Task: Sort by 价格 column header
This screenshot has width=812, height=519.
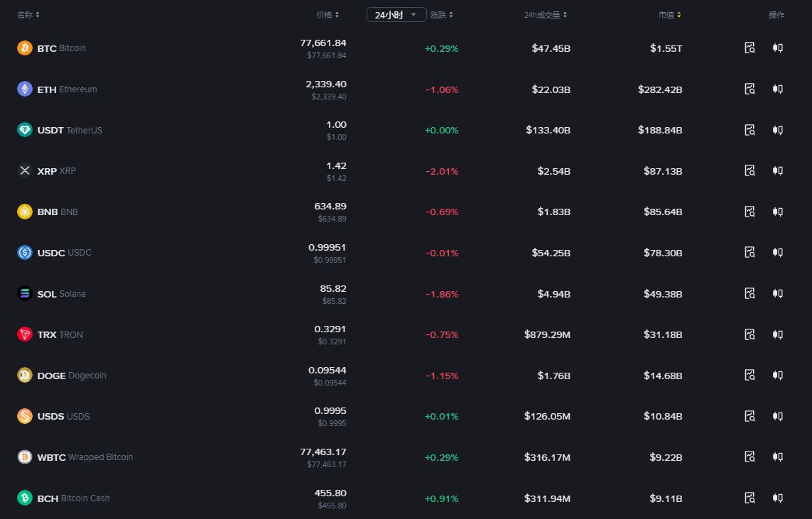Action: [327, 15]
